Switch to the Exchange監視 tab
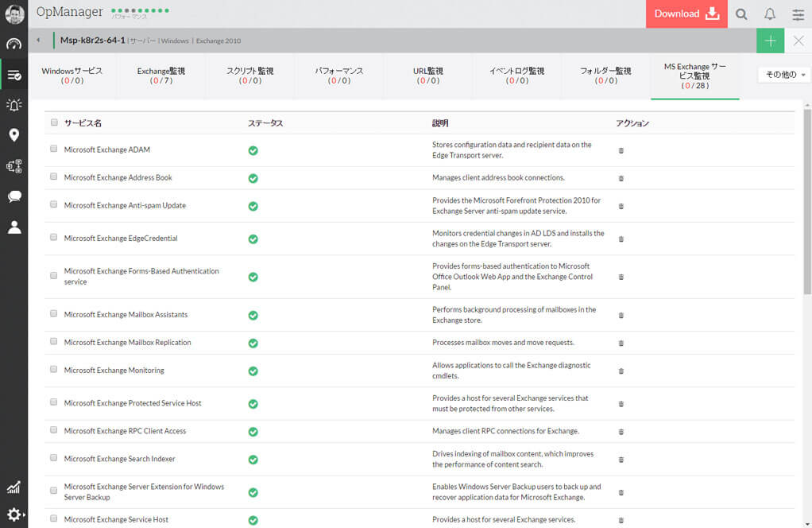 point(160,76)
